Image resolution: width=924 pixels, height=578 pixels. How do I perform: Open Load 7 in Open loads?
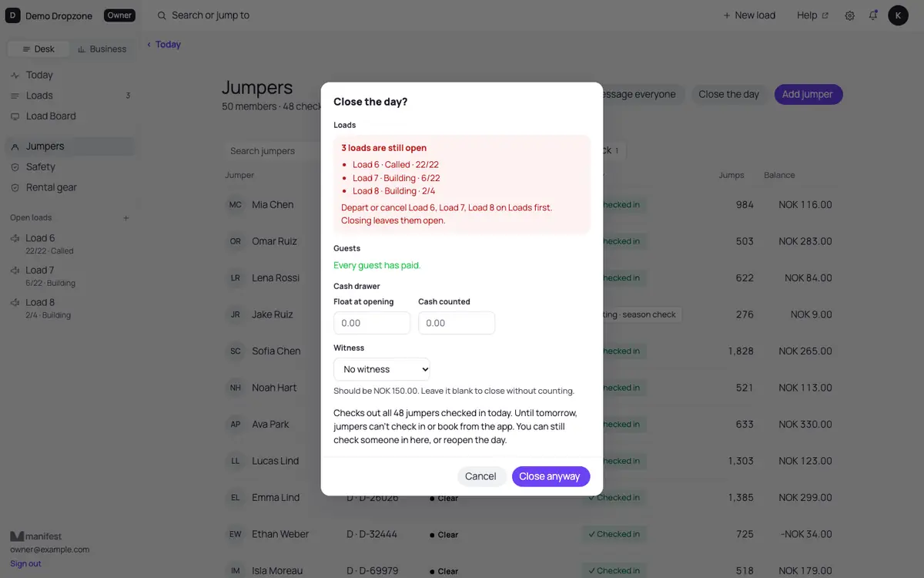70,276
